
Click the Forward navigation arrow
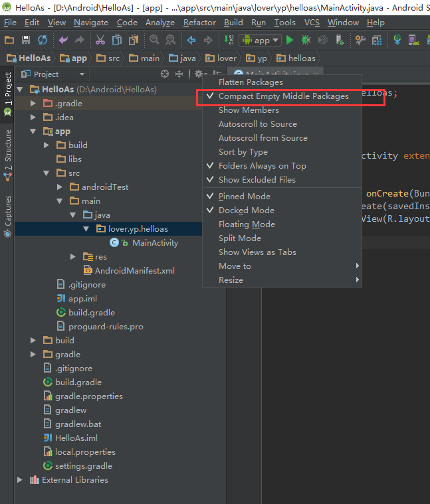coord(208,41)
